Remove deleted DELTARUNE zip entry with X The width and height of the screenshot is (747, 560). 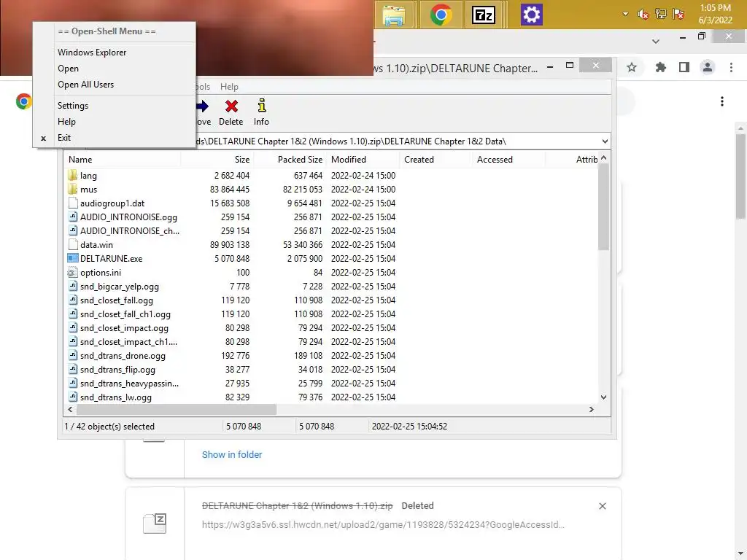pyautogui.click(x=602, y=506)
